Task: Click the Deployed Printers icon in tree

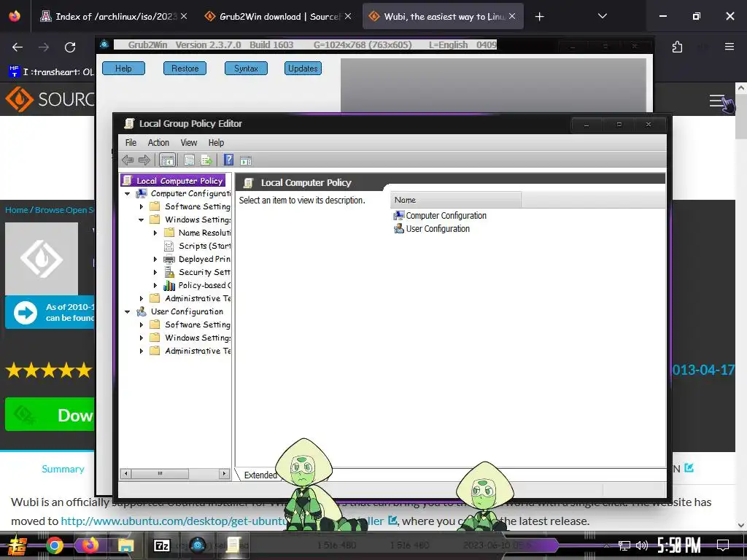Action: (169, 259)
